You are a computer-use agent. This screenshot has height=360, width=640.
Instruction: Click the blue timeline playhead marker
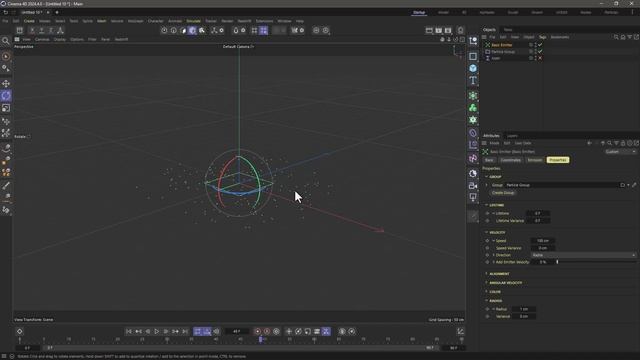[260, 339]
